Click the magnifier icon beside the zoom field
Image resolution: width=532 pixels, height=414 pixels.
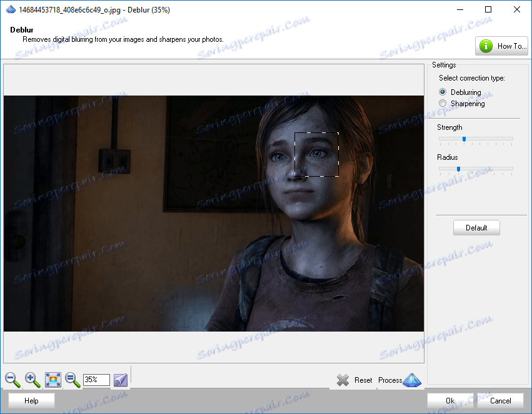click(73, 380)
